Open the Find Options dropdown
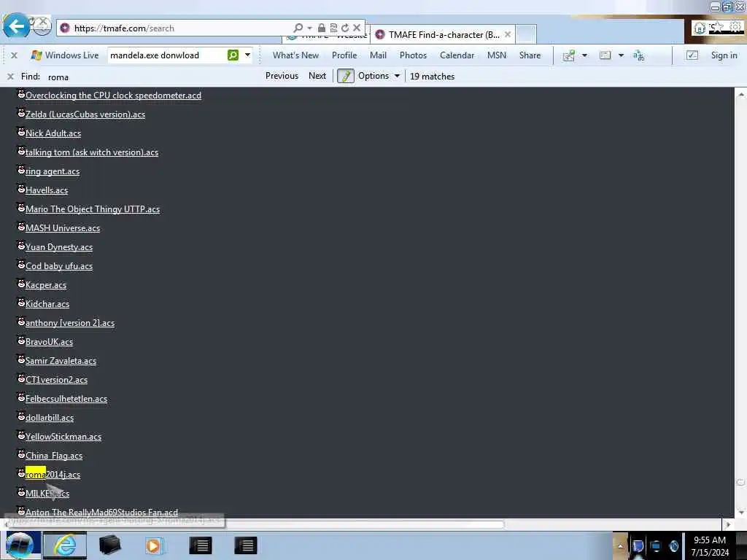 [x=379, y=76]
